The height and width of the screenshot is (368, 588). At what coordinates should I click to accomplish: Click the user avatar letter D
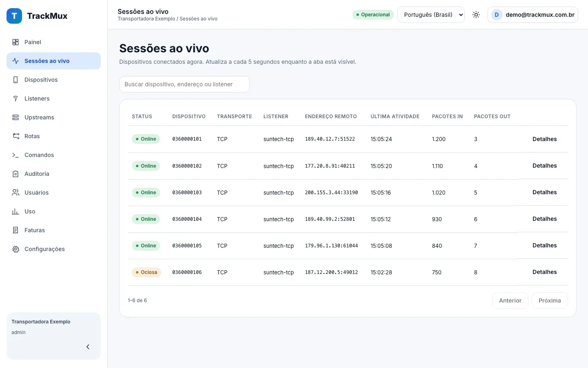(x=497, y=15)
